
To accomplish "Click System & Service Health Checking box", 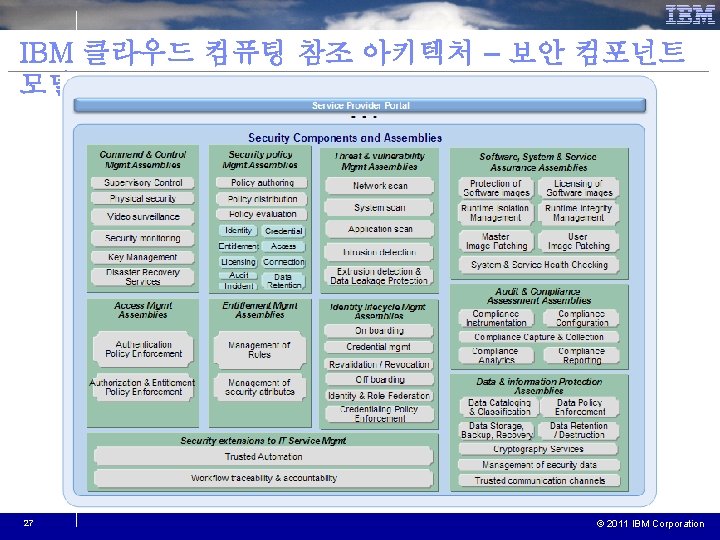I will (539, 265).
